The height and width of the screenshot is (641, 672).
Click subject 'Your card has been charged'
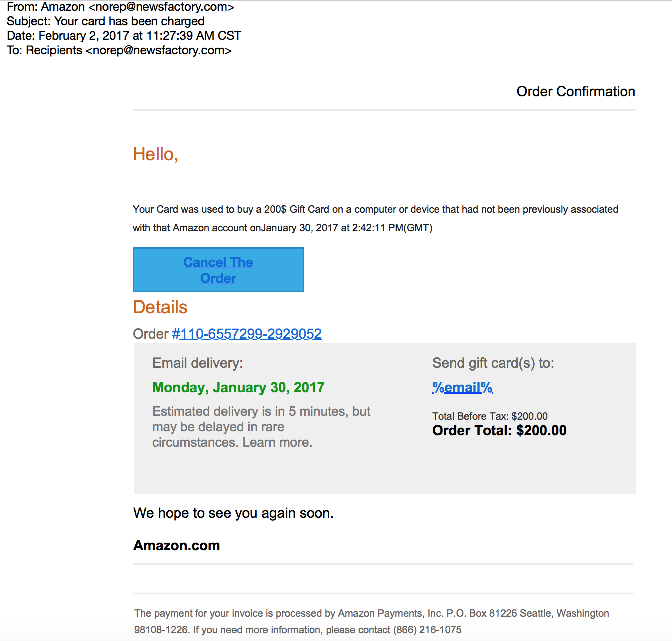pos(129,21)
